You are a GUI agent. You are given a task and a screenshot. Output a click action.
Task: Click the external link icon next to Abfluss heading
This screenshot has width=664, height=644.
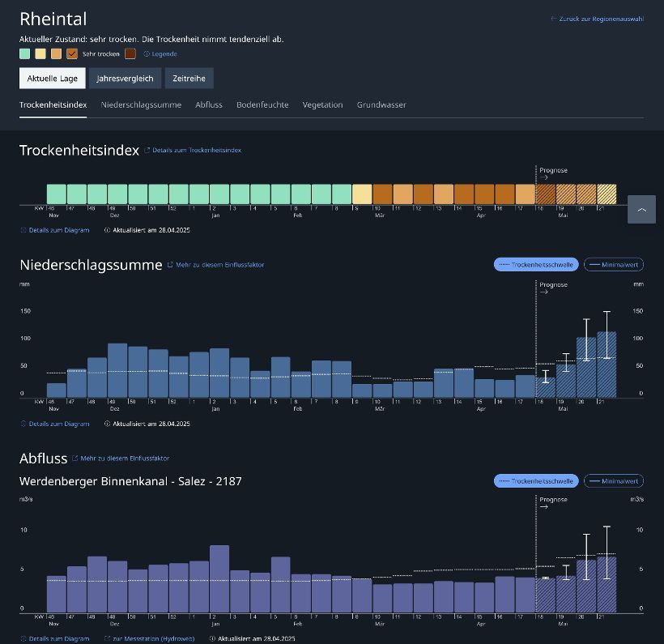[x=75, y=458]
